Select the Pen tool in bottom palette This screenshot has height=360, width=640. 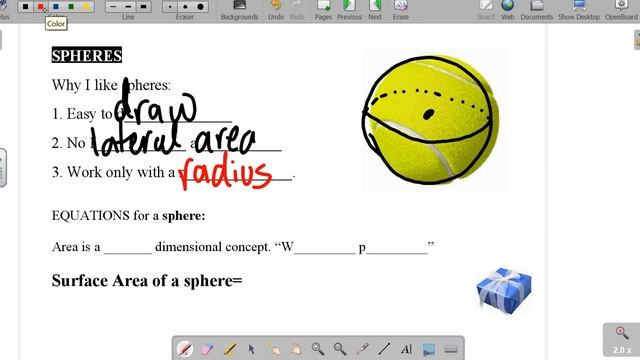(x=185, y=349)
